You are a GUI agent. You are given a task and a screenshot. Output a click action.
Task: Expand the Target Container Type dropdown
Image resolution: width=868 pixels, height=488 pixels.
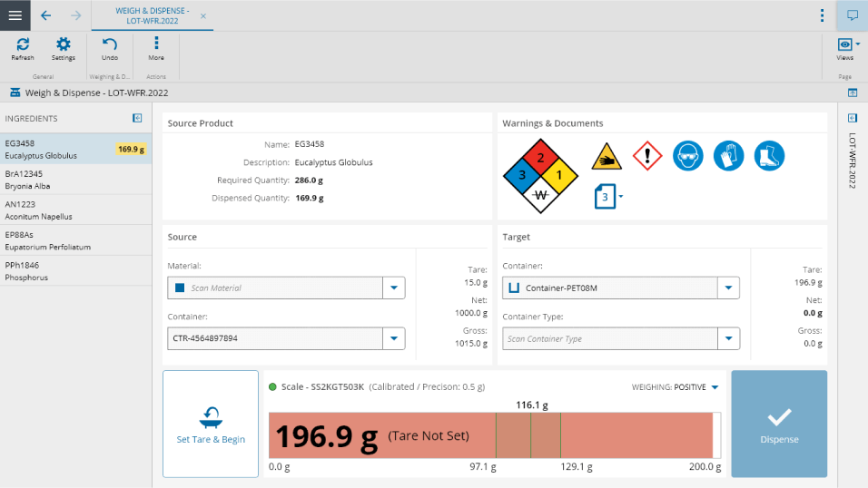coord(728,338)
